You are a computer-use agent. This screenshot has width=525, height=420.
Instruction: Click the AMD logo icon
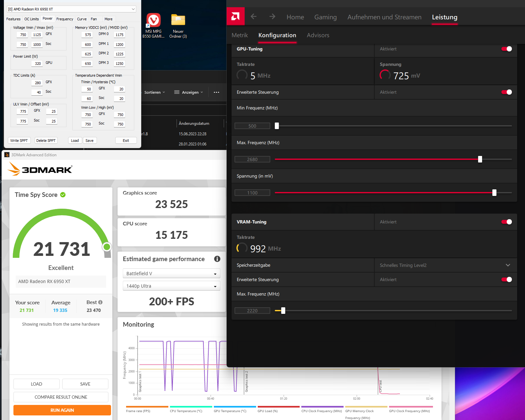pyautogui.click(x=235, y=16)
